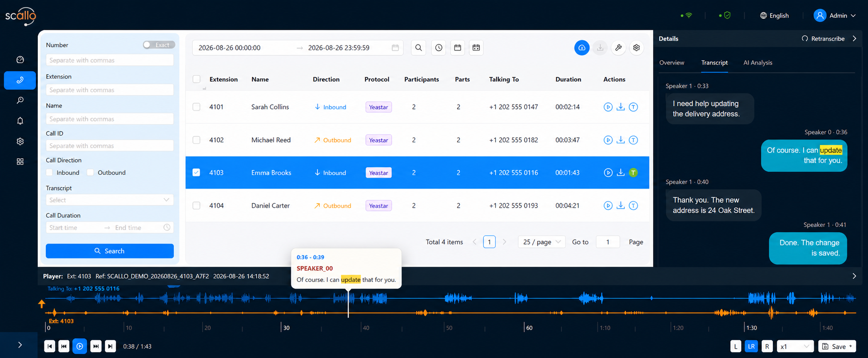Open transcript for Michael Reed row
This screenshot has width=868, height=358.
(633, 140)
